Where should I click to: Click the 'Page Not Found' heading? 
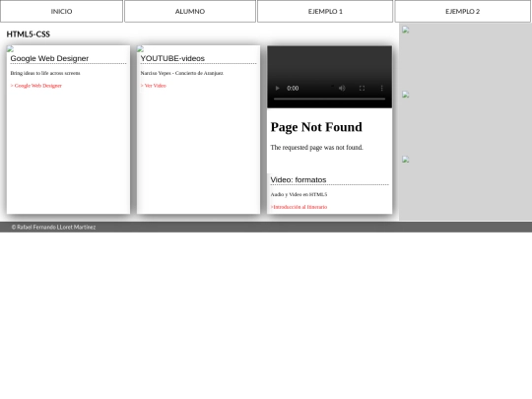[x=316, y=127]
